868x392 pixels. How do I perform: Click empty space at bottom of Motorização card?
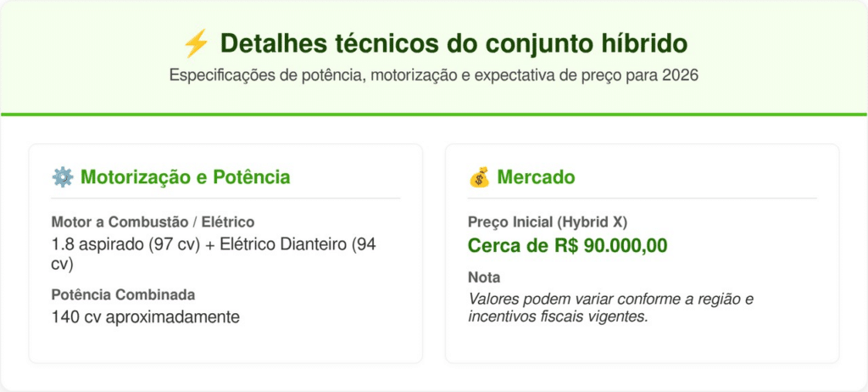tap(225, 345)
